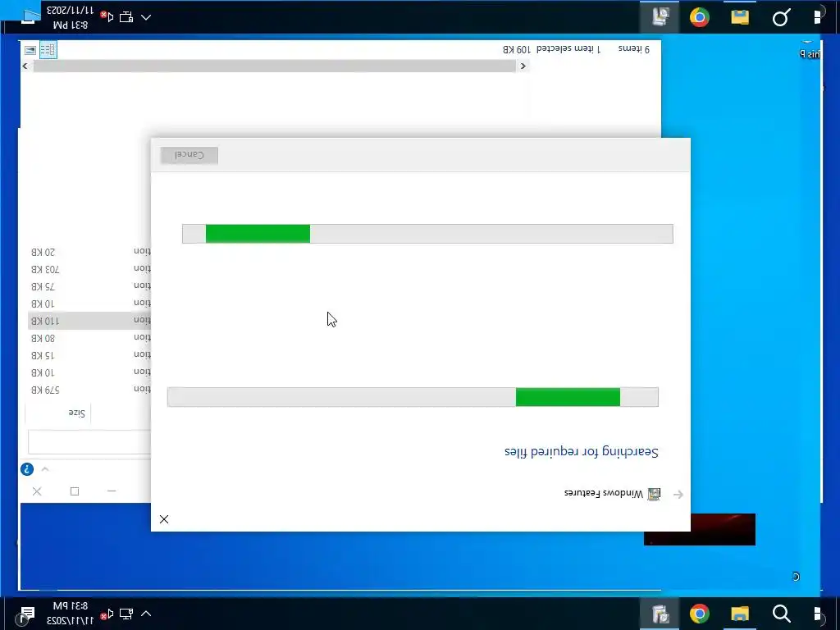
Task: Click the Explorer Help question-mark icon
Action: 27,469
